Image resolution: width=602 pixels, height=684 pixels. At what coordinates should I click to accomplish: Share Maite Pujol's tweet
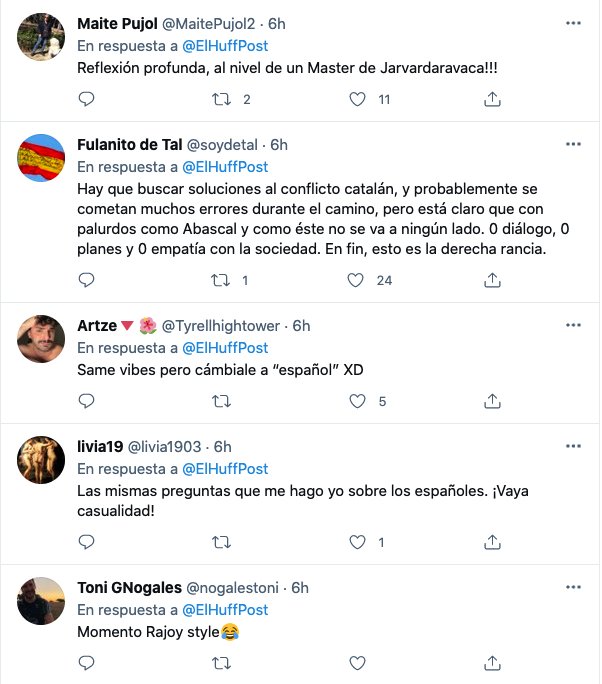[492, 99]
